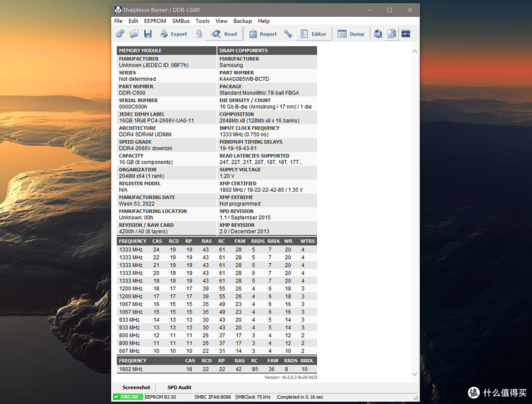
Task: Show the hex Dump view
Action: coord(351,34)
